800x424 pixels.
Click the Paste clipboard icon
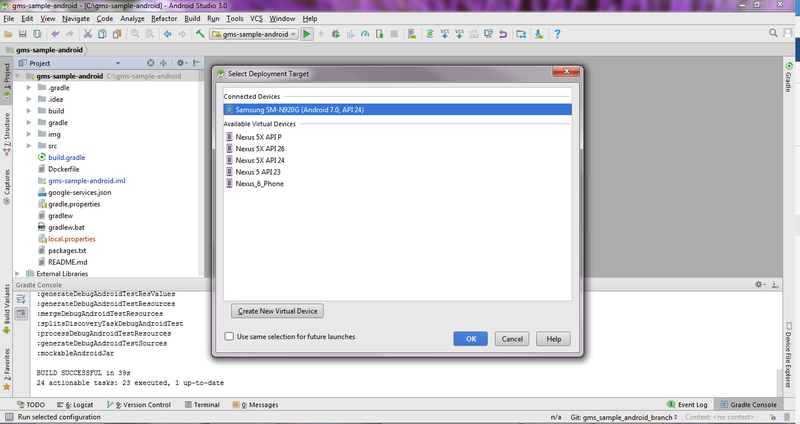(x=117, y=34)
